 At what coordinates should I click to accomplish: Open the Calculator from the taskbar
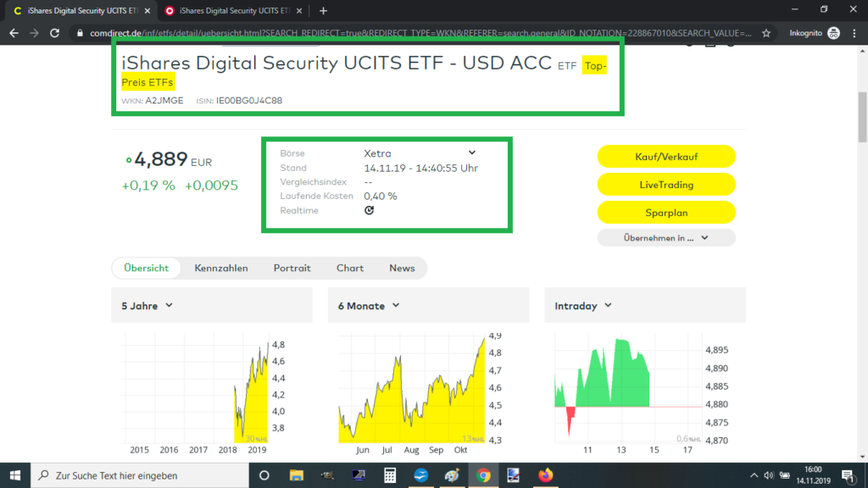pyautogui.click(x=390, y=475)
